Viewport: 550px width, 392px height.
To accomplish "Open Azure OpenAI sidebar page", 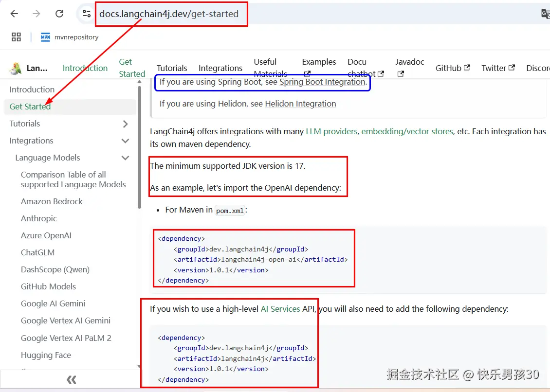I will coord(46,235).
